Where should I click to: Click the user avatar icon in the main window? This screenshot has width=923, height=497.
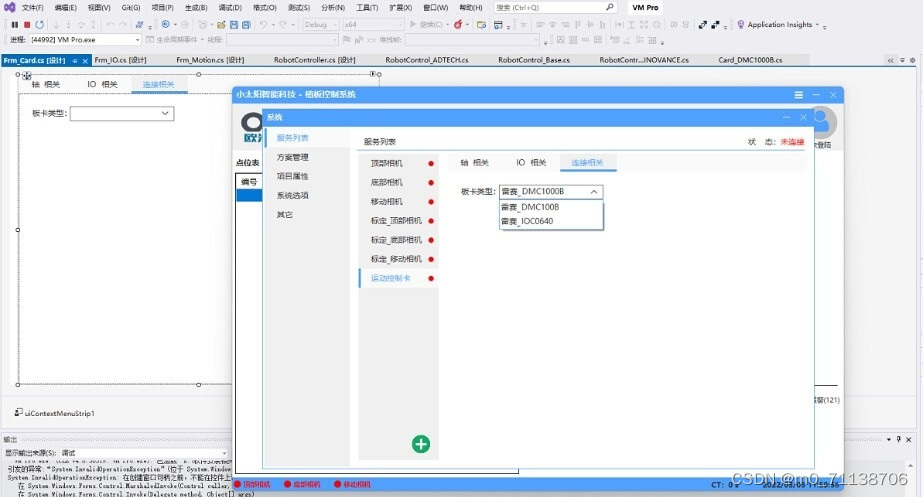tap(823, 122)
